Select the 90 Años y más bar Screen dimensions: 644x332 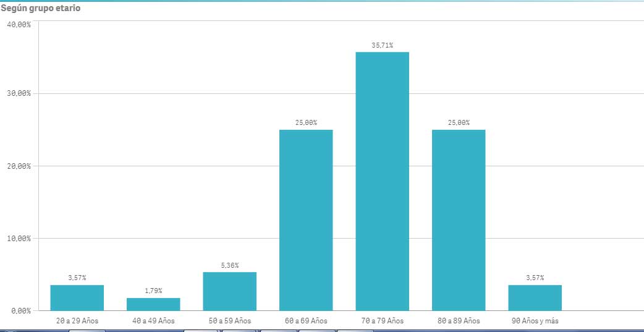(535, 297)
